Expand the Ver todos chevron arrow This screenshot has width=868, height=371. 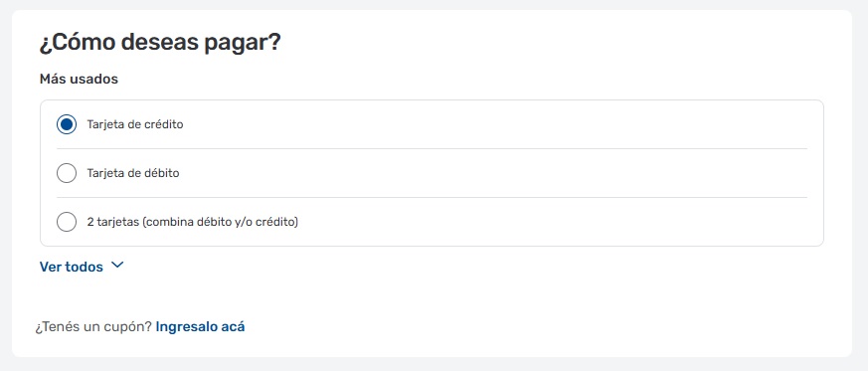(x=116, y=266)
